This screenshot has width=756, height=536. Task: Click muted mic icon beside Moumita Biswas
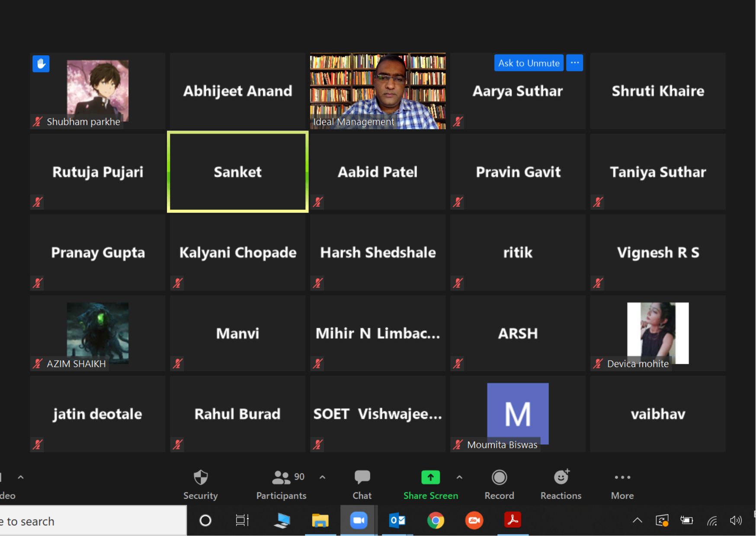click(458, 444)
